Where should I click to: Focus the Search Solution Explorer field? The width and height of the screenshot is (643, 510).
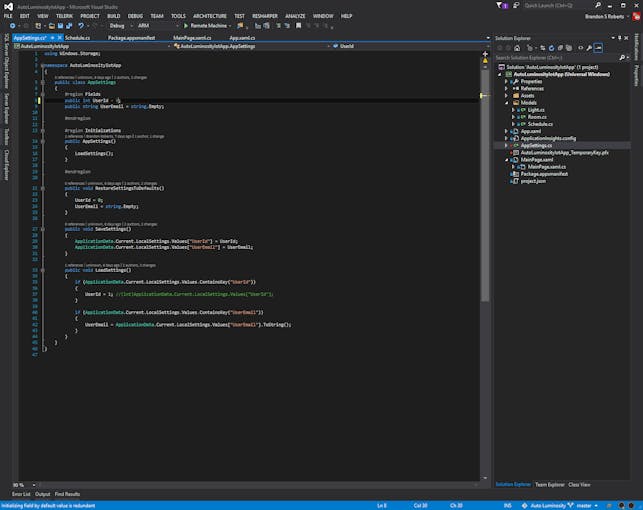click(x=557, y=58)
